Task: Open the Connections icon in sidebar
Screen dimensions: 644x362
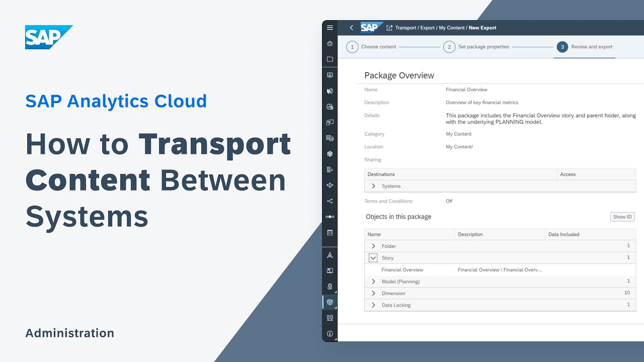Action: (x=330, y=318)
